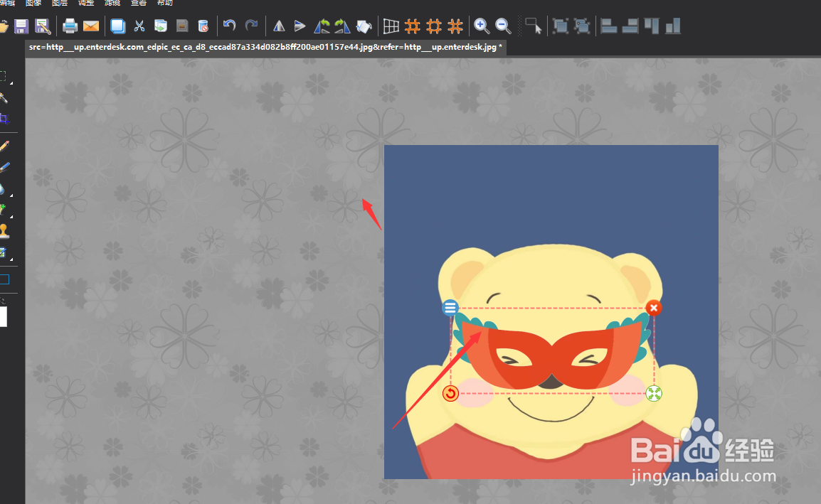Click the blue menu handle on mask sticker

tap(450, 308)
